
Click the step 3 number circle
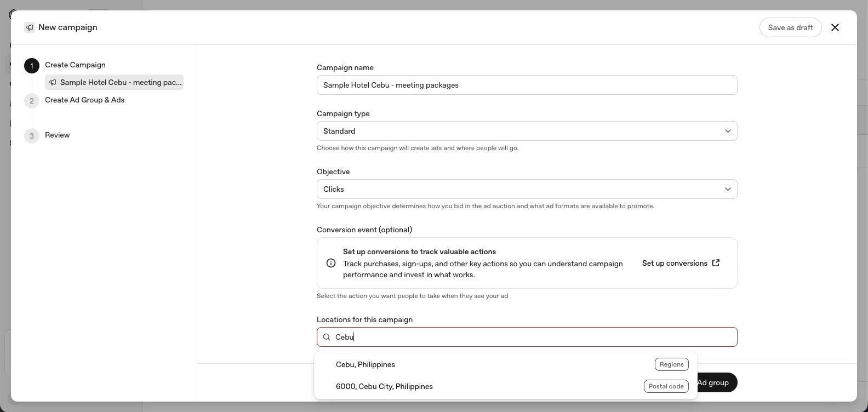[x=32, y=136]
